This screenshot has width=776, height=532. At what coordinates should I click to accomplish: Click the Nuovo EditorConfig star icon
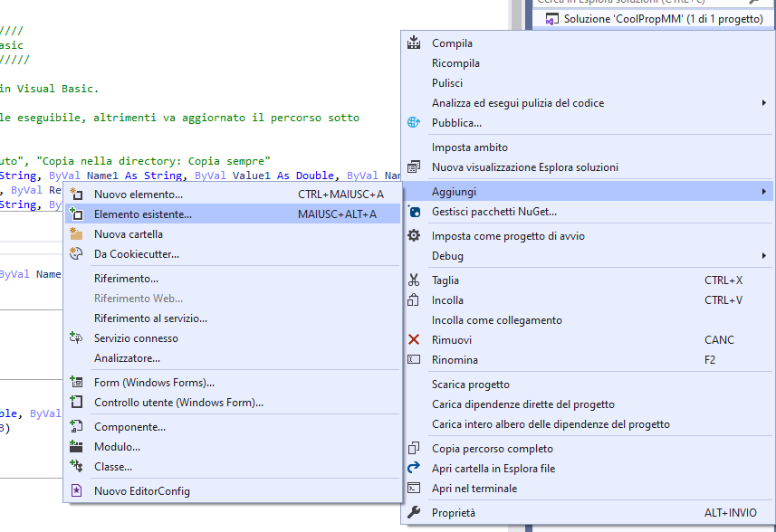pos(76,490)
